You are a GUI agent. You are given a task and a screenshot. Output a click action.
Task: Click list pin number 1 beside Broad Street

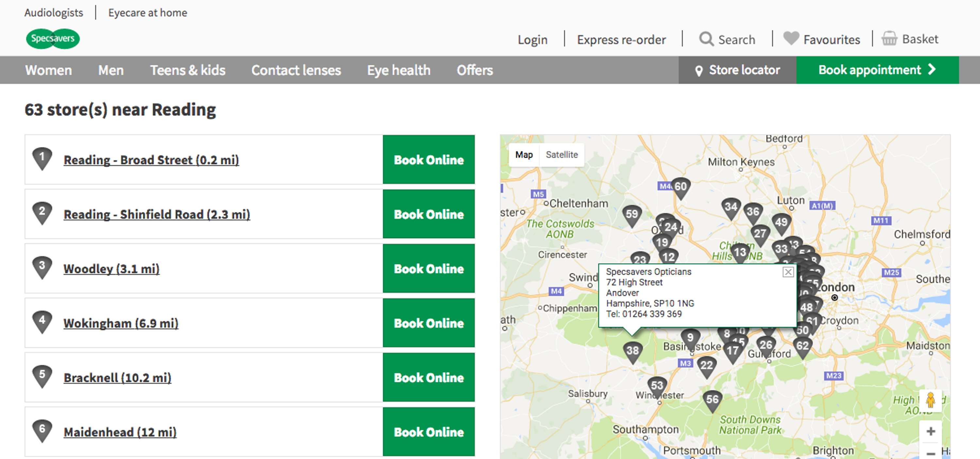coord(42,158)
